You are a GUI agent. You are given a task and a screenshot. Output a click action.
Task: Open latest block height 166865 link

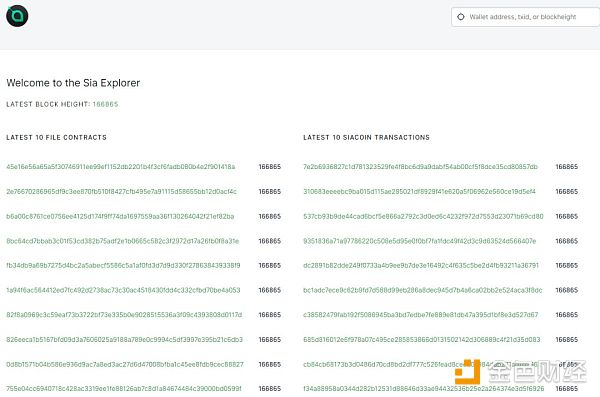pyautogui.click(x=106, y=104)
